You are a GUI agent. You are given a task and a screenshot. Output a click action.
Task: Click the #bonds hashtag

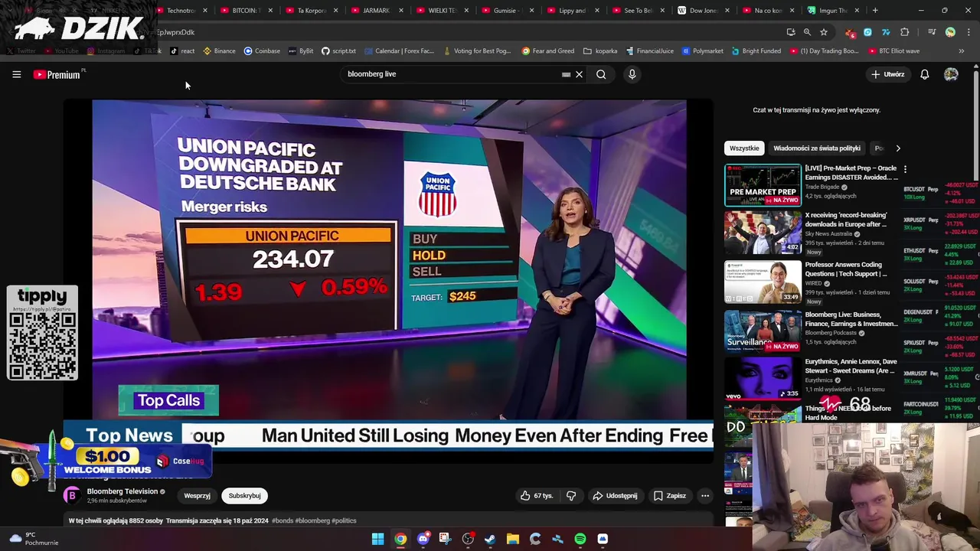click(283, 520)
